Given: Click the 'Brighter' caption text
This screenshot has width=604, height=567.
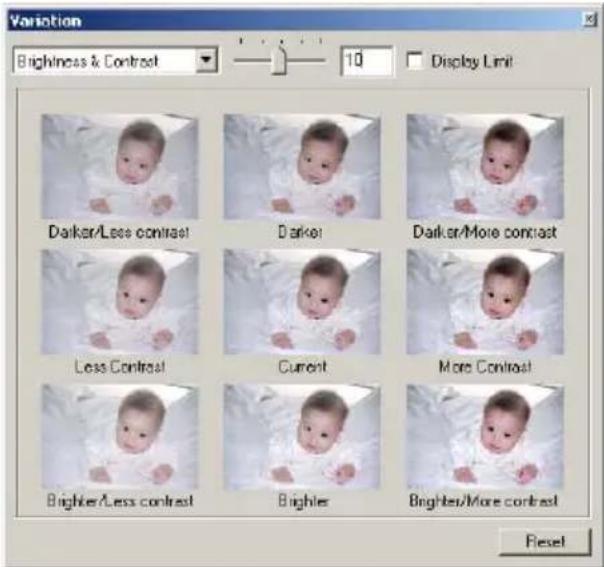Looking at the screenshot, I should pyautogui.click(x=303, y=501).
